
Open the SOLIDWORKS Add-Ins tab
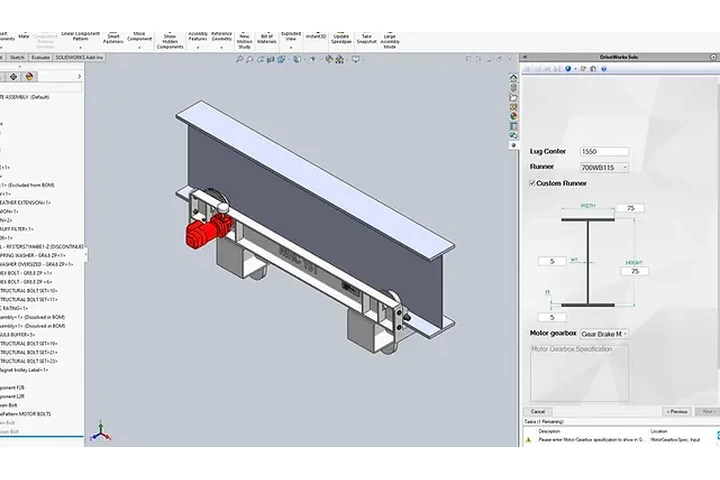(x=79, y=57)
